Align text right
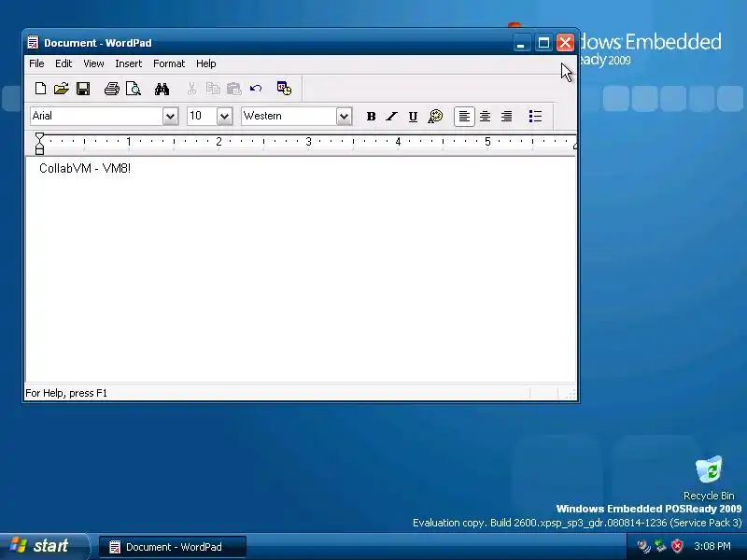 pyautogui.click(x=506, y=116)
